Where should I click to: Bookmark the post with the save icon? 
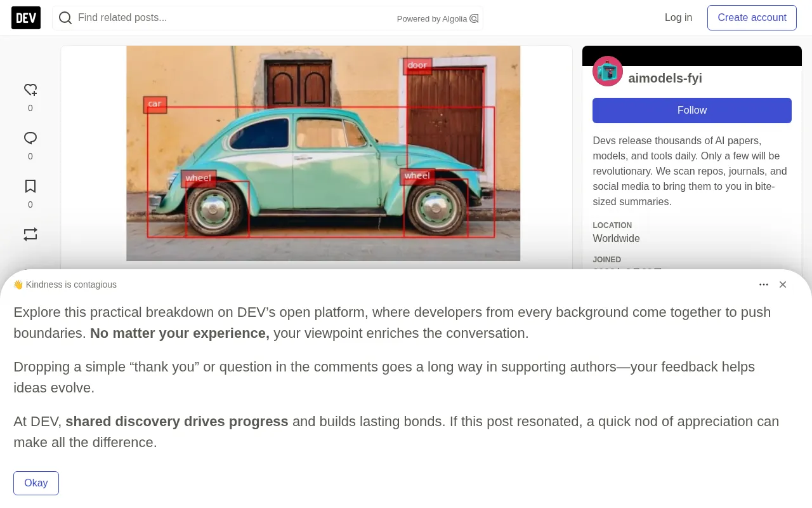tap(30, 186)
